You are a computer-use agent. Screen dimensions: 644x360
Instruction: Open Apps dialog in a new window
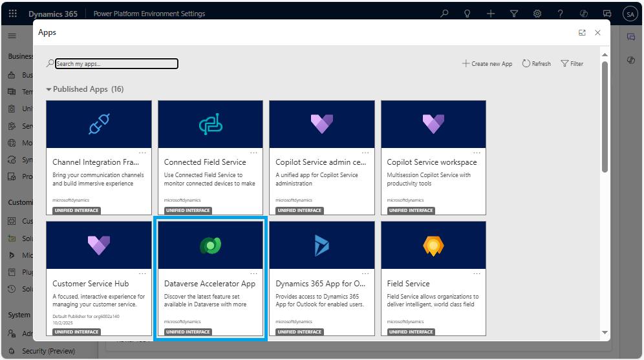(582, 32)
